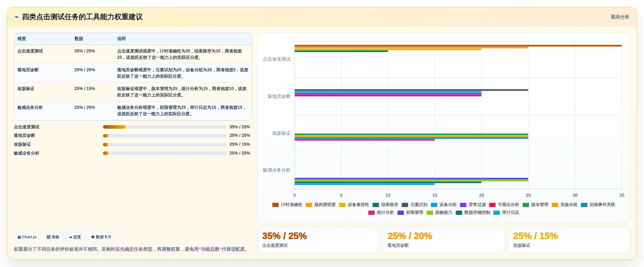Click the 35% / 25% label beside the progress bars
The image size is (644, 267).
pos(240,127)
